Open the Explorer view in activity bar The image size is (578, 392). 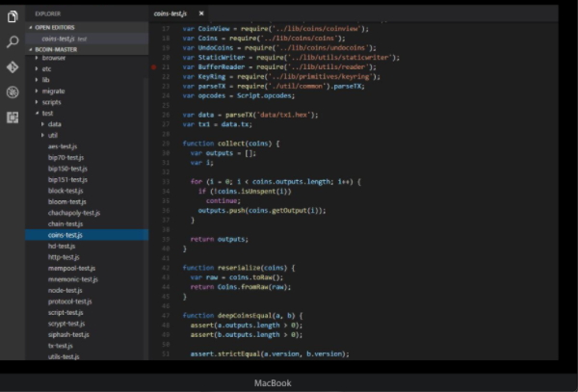click(13, 16)
